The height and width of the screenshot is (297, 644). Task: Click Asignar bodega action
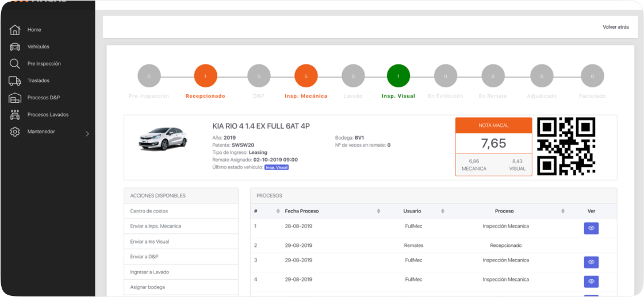click(x=181, y=287)
